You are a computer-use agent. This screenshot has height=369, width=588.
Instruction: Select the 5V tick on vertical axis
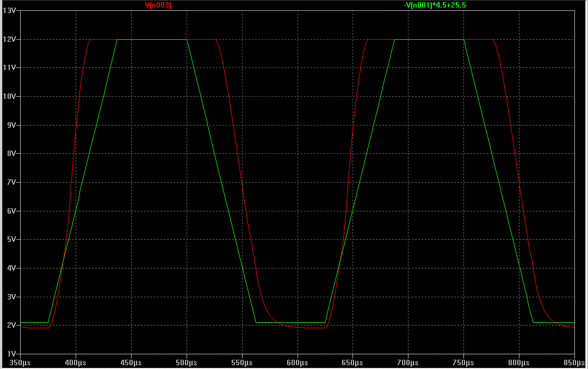[11, 239]
